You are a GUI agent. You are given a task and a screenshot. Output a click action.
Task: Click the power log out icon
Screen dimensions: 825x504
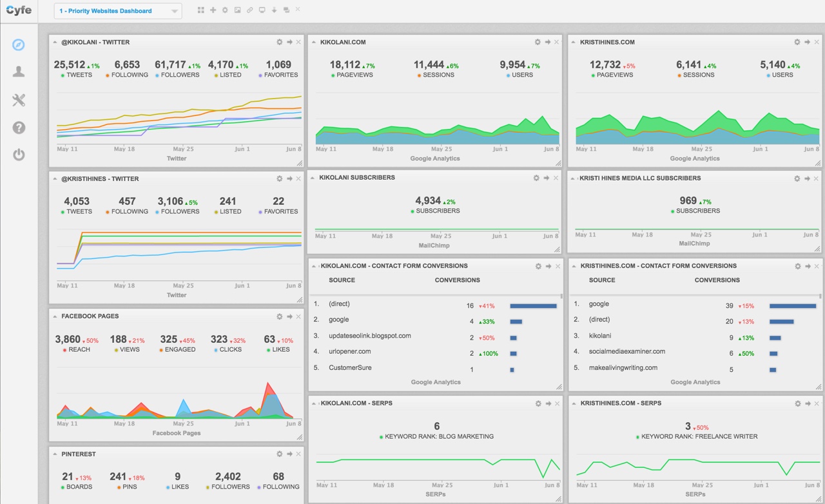[19, 155]
